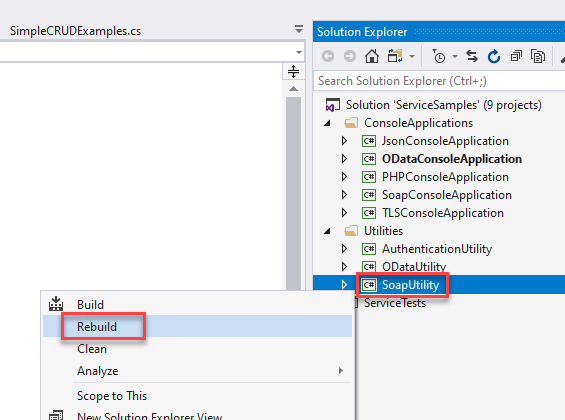Click the Build icon in the context menu
565x420 pixels.
pyautogui.click(x=56, y=304)
